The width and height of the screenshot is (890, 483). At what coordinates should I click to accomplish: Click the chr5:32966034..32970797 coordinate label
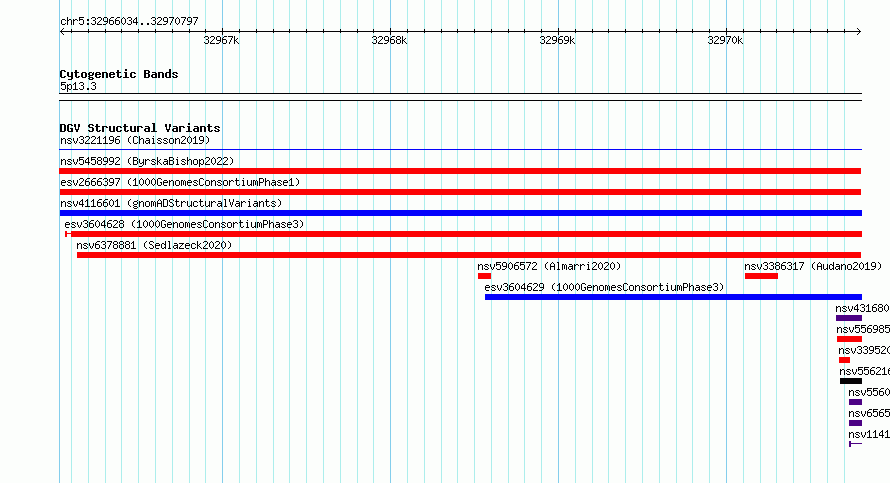point(129,22)
